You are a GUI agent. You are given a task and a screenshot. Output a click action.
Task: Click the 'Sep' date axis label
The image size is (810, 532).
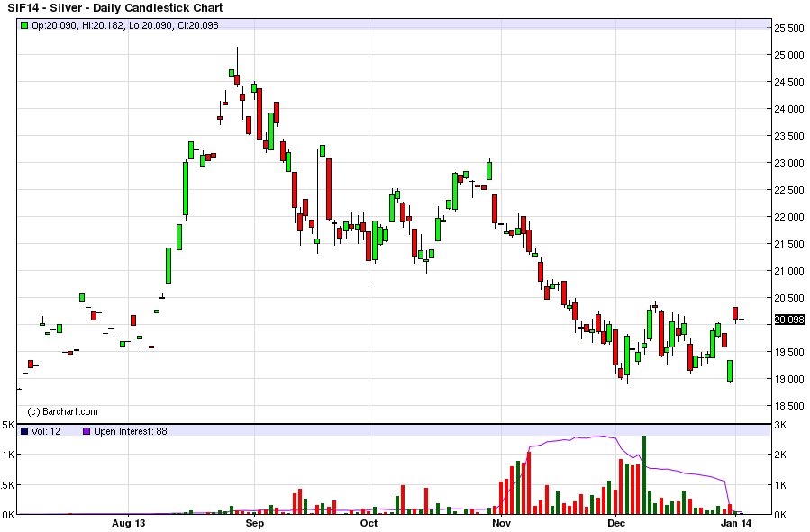click(255, 523)
